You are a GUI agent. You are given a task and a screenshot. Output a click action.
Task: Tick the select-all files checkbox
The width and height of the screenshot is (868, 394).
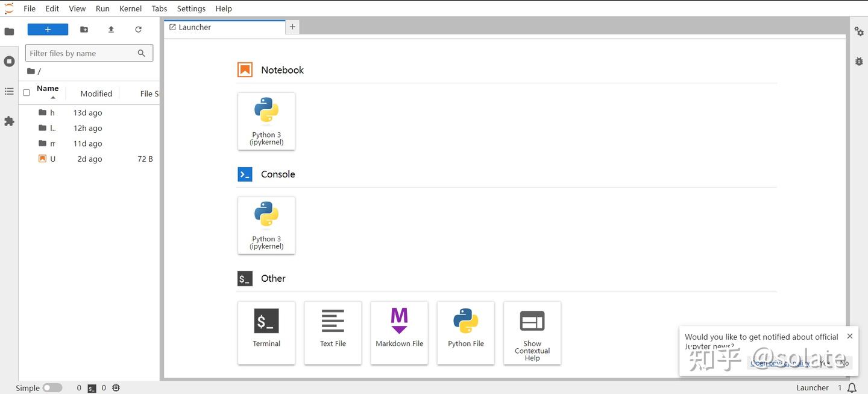(x=27, y=93)
